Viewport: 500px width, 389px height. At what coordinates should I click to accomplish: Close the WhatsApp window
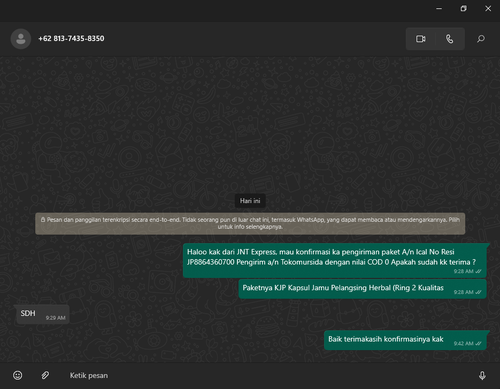click(488, 9)
